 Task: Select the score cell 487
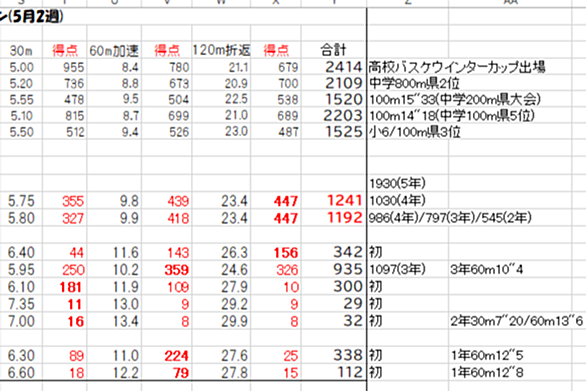click(288, 132)
